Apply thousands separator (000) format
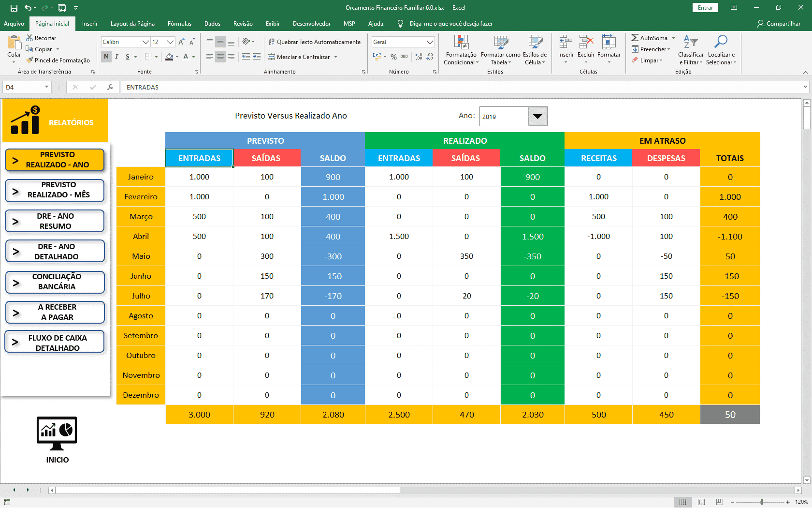The height and width of the screenshot is (508, 812). point(404,57)
